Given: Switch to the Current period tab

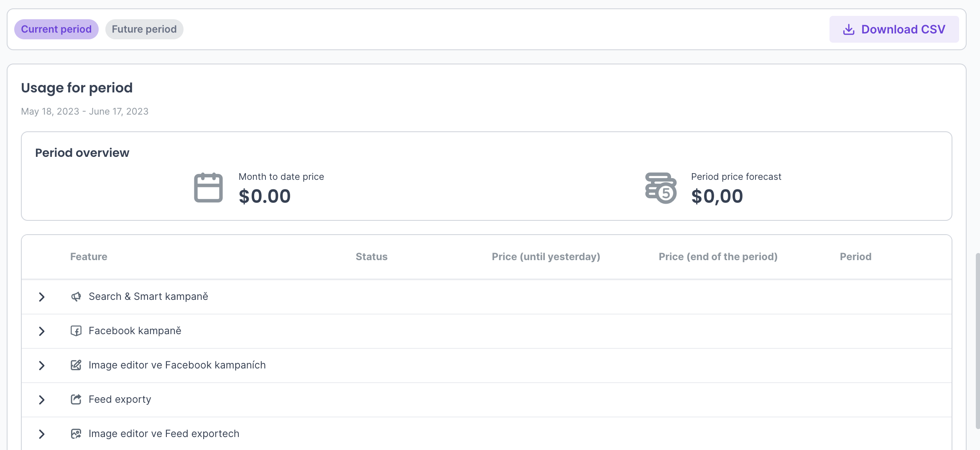Looking at the screenshot, I should [56, 29].
